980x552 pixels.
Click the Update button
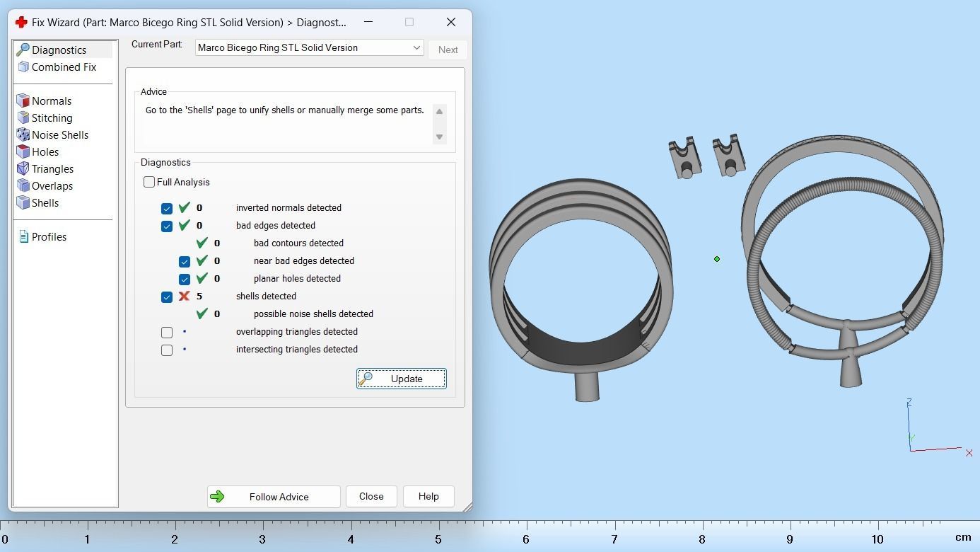pyautogui.click(x=402, y=379)
